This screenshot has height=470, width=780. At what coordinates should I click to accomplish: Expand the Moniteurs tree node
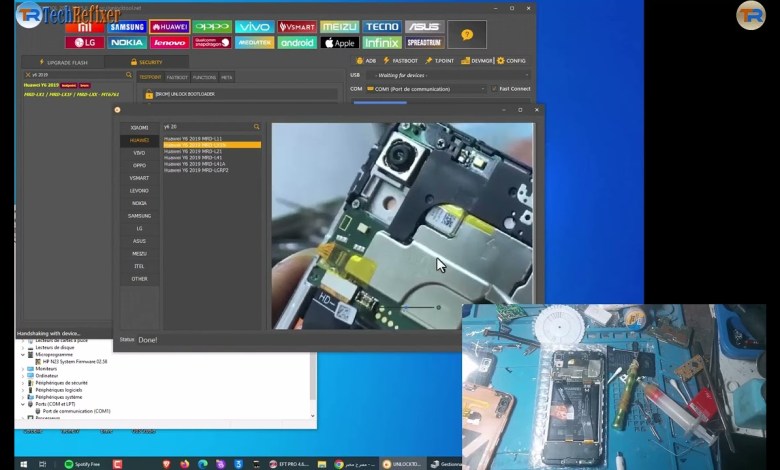(x=23, y=369)
